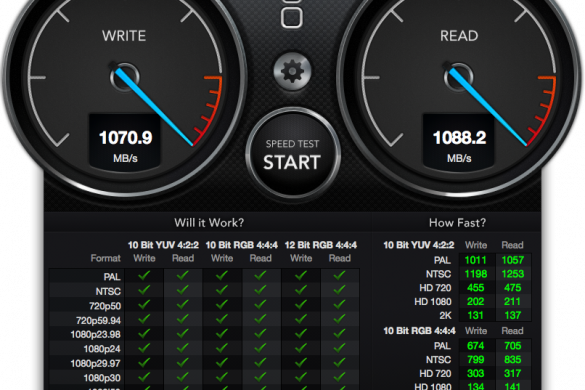The height and width of the screenshot is (390, 585).
Task: Click PAL 12 Bit RGB write checkmark
Action: point(301,275)
